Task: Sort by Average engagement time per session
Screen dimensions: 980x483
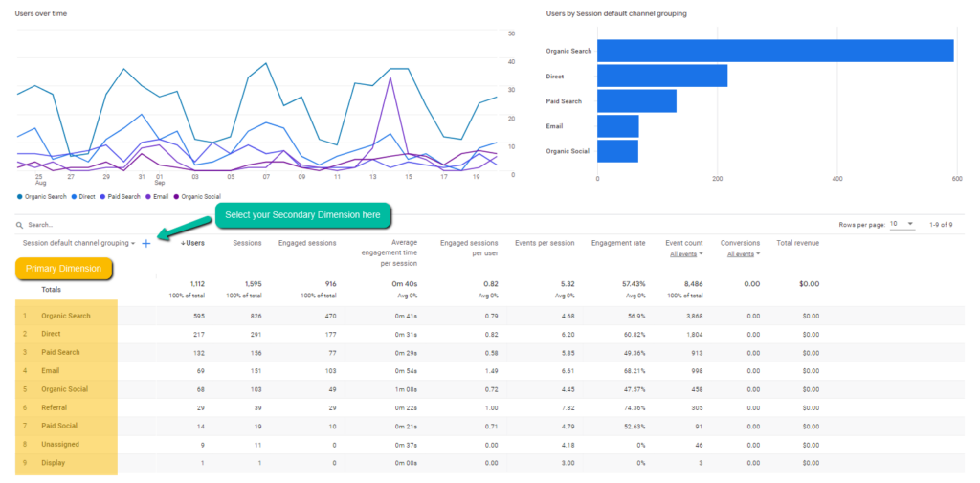Action: 391,253
